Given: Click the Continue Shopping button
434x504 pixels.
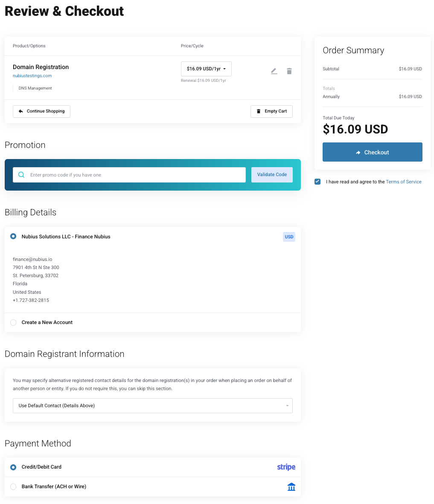Looking at the screenshot, I should coord(41,111).
